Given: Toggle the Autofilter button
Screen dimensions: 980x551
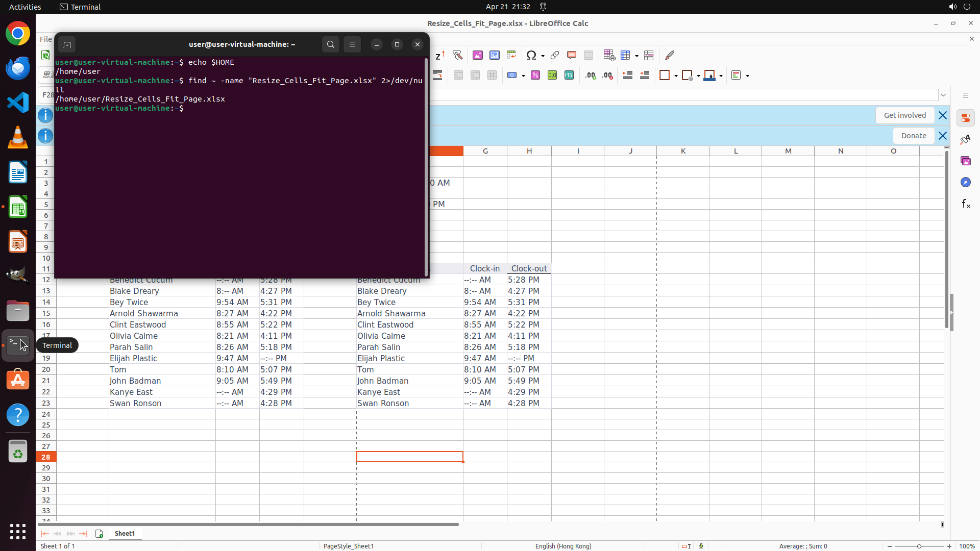Looking at the screenshot, I should click(458, 55).
